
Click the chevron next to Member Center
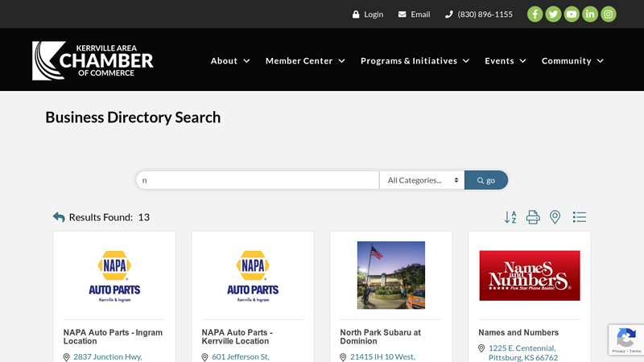pyautogui.click(x=341, y=61)
